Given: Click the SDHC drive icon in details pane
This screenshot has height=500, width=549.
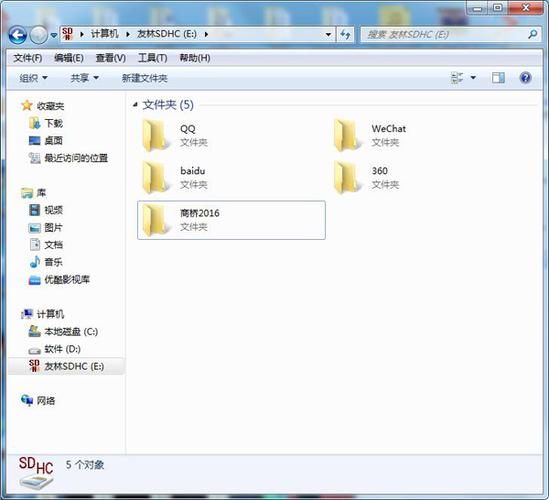Looking at the screenshot, I should pos(36,472).
